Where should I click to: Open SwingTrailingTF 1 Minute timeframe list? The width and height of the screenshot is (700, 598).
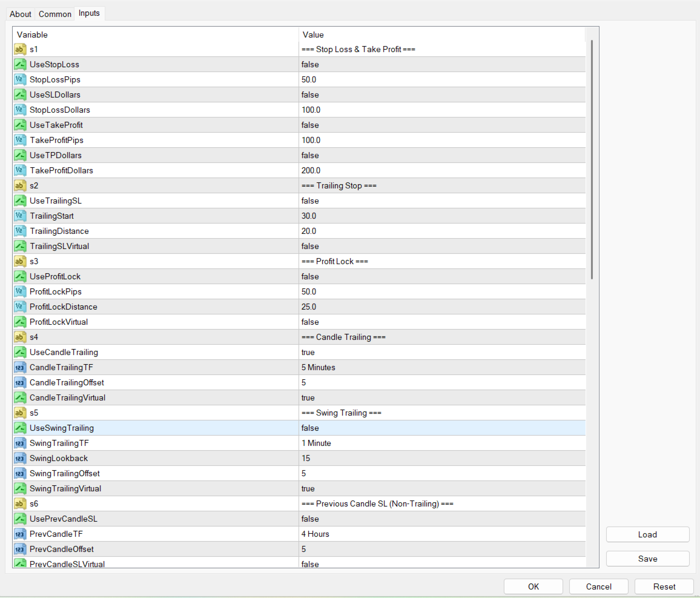442,443
